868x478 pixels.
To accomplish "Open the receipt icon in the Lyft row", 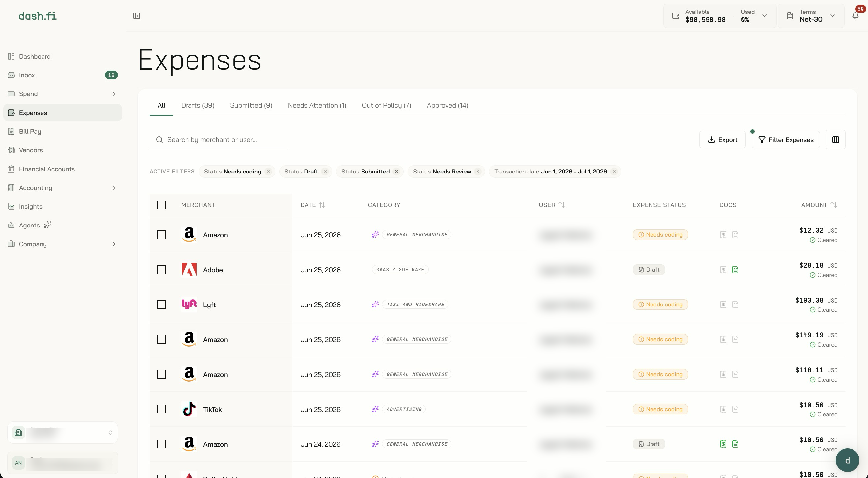I will point(723,305).
